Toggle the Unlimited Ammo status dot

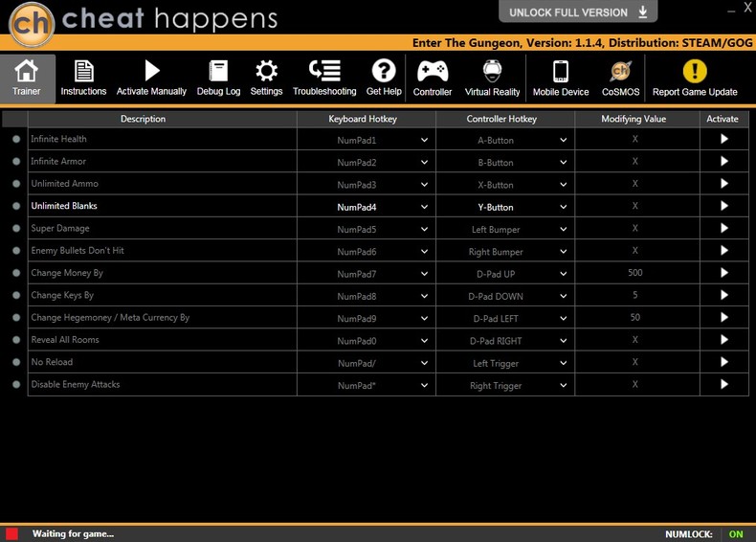click(x=16, y=184)
